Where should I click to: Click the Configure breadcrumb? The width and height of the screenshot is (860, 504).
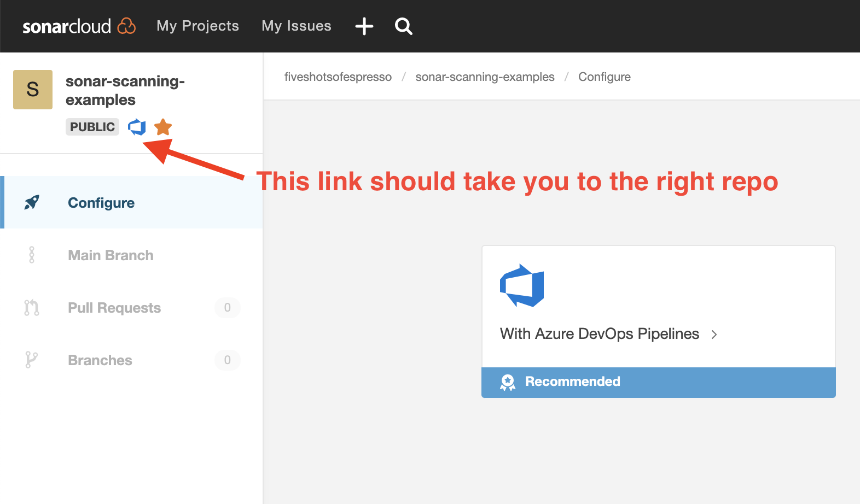pos(605,77)
